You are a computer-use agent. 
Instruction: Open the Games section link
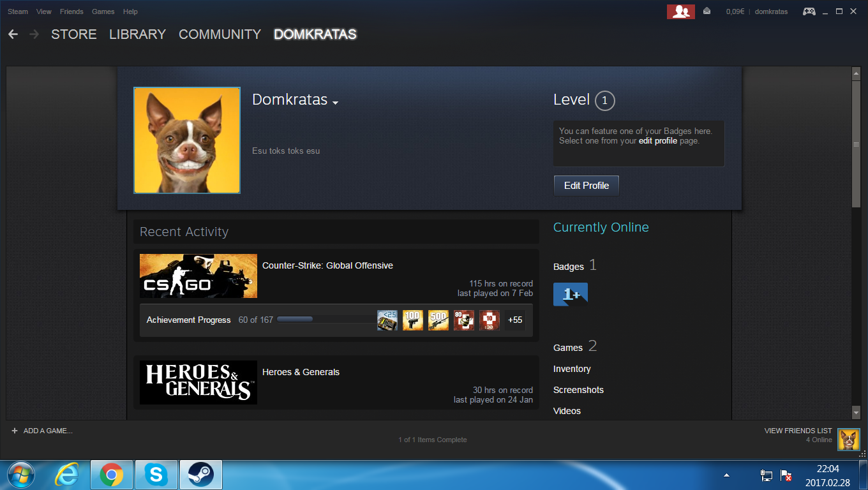[x=568, y=348]
